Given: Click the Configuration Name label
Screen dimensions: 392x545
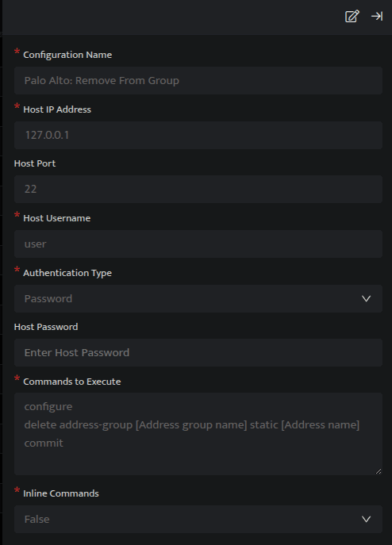Looking at the screenshot, I should click(x=67, y=55).
